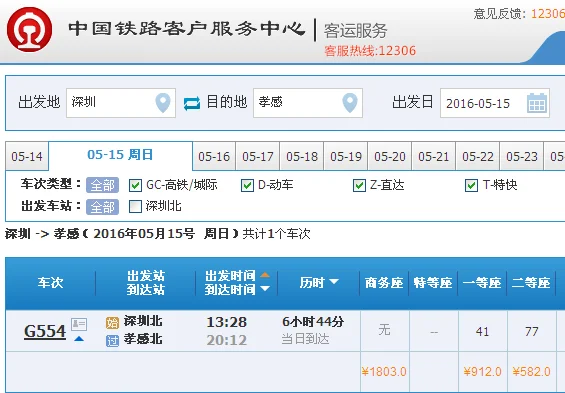565x393 pixels.
Task: Click business seat availability 无
Action: (x=384, y=330)
